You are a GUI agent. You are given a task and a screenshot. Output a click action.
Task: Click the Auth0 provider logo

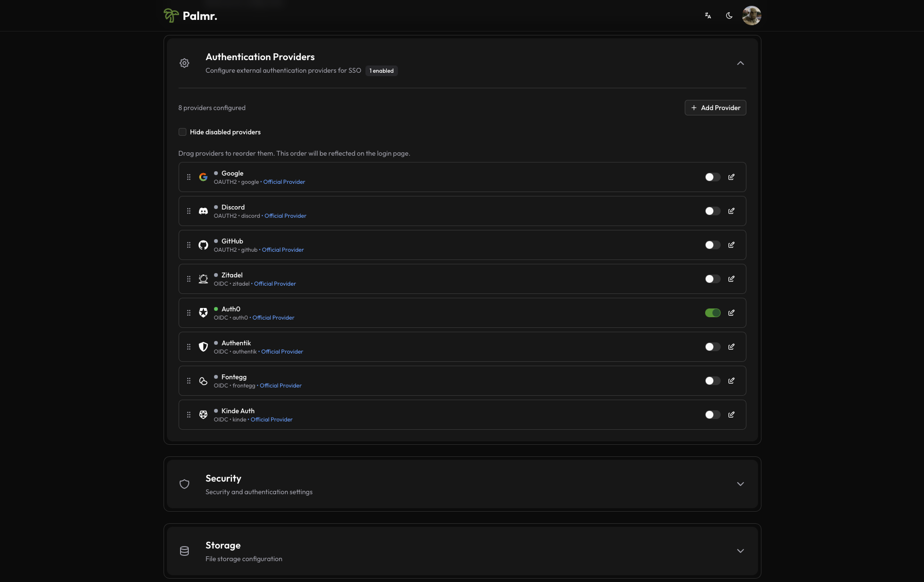tap(203, 313)
